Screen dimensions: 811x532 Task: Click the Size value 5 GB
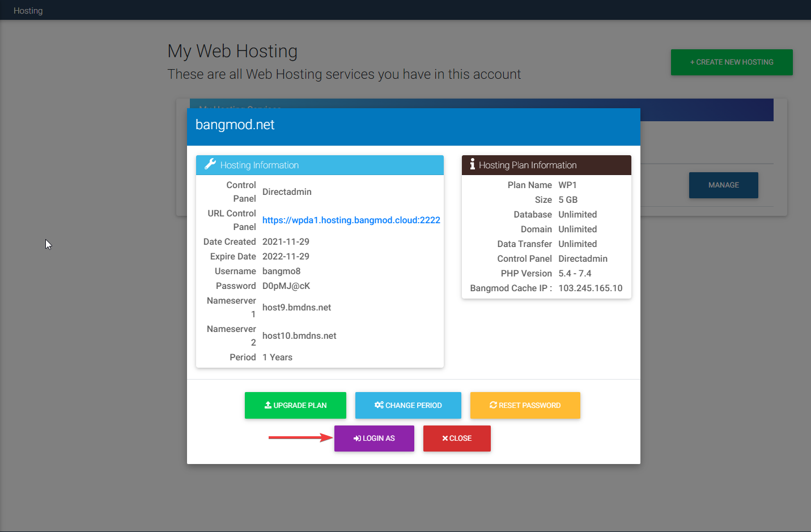coord(568,200)
